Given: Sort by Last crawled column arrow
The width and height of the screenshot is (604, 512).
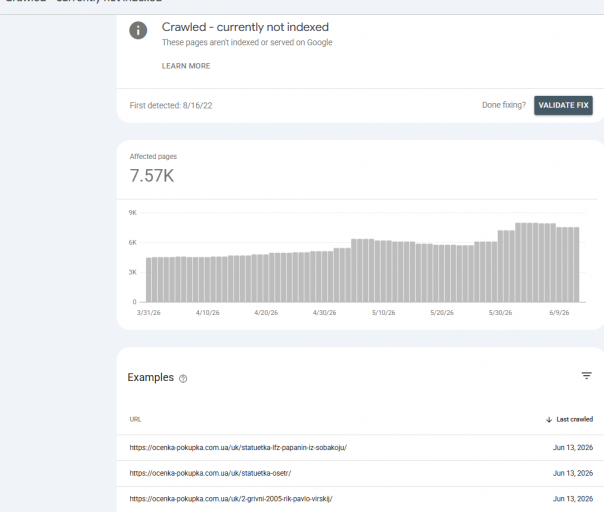Looking at the screenshot, I should pos(549,420).
